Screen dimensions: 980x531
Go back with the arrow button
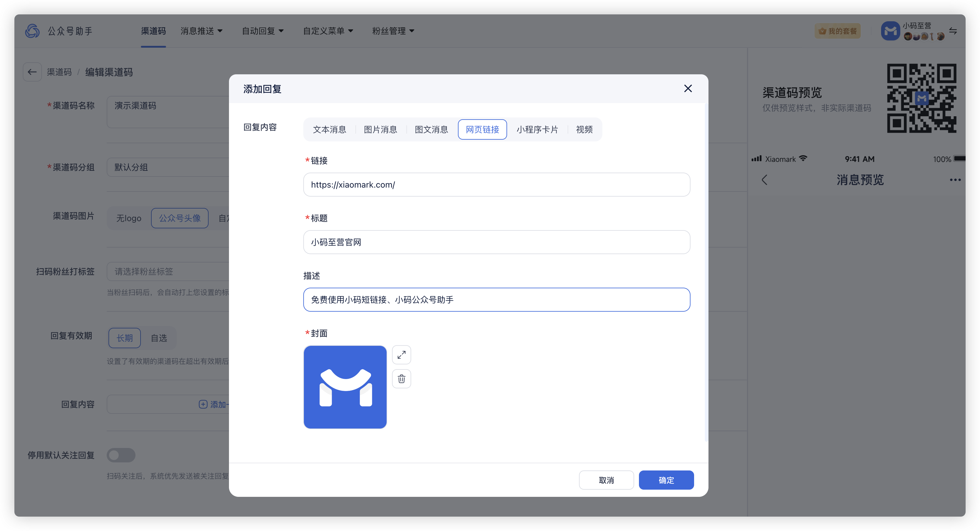(x=32, y=72)
